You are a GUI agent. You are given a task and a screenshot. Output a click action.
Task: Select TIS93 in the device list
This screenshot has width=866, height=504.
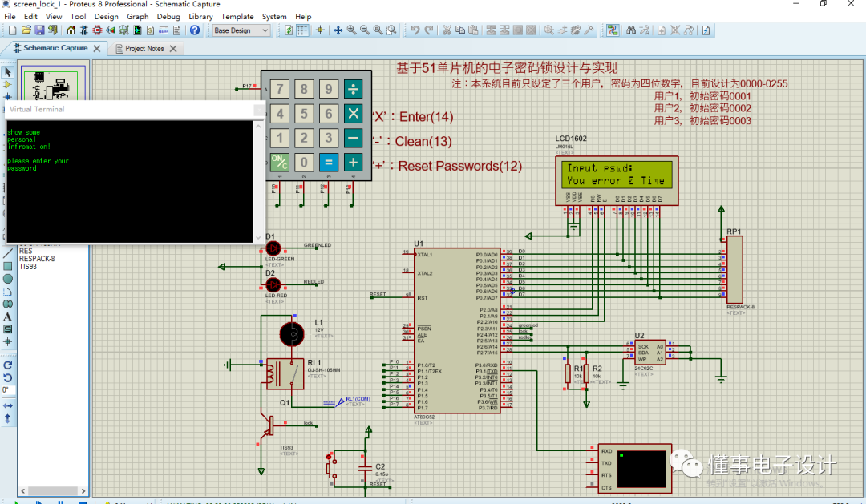point(28,267)
